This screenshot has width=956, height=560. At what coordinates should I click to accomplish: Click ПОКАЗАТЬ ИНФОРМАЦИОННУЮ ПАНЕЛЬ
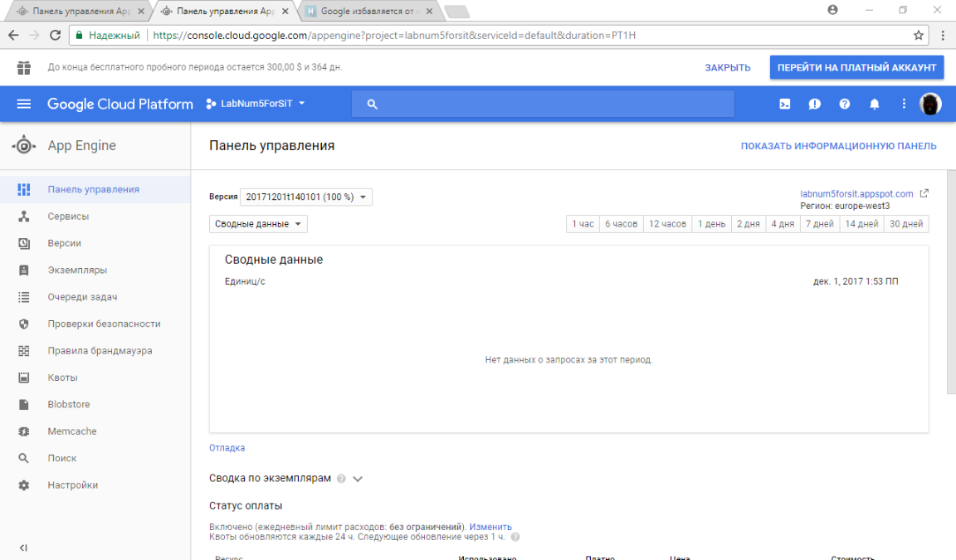click(x=838, y=146)
